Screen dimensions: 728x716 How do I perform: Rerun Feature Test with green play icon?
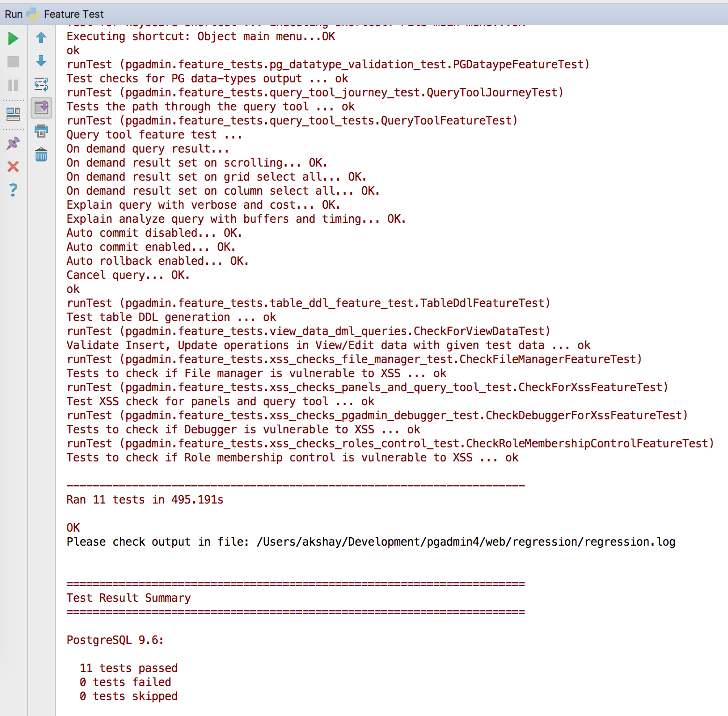point(13,38)
